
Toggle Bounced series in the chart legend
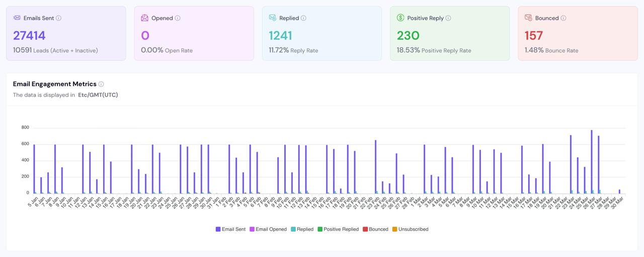(375, 229)
